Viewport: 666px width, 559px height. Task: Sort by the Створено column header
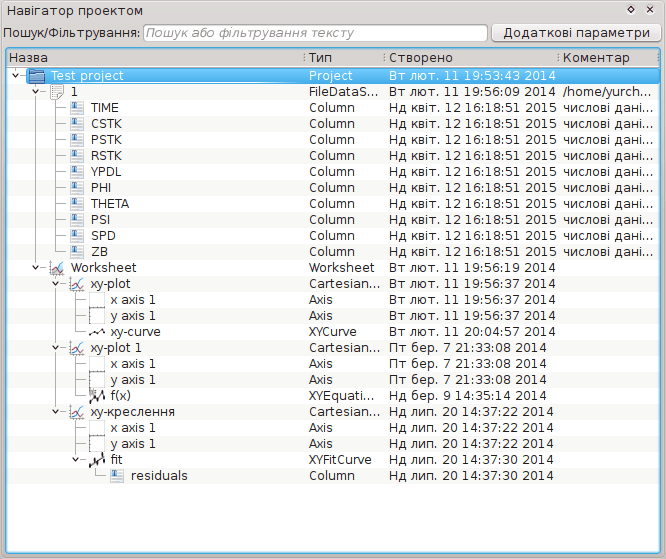[468, 58]
